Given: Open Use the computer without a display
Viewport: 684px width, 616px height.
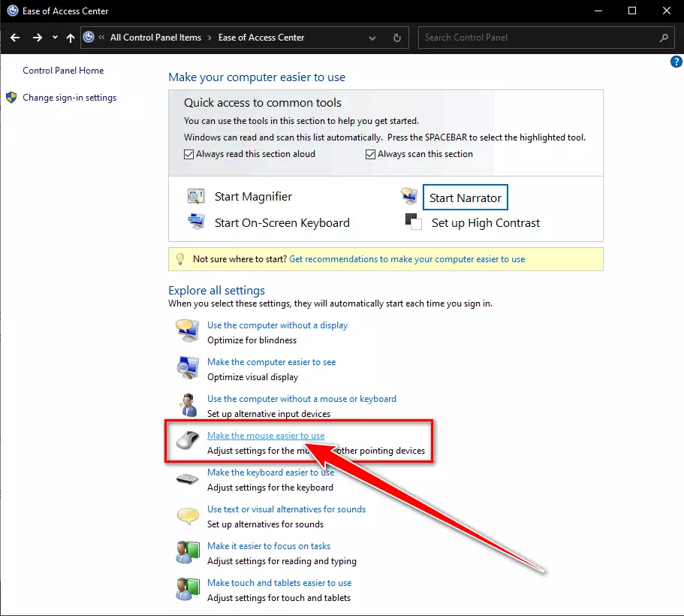Looking at the screenshot, I should 278,325.
